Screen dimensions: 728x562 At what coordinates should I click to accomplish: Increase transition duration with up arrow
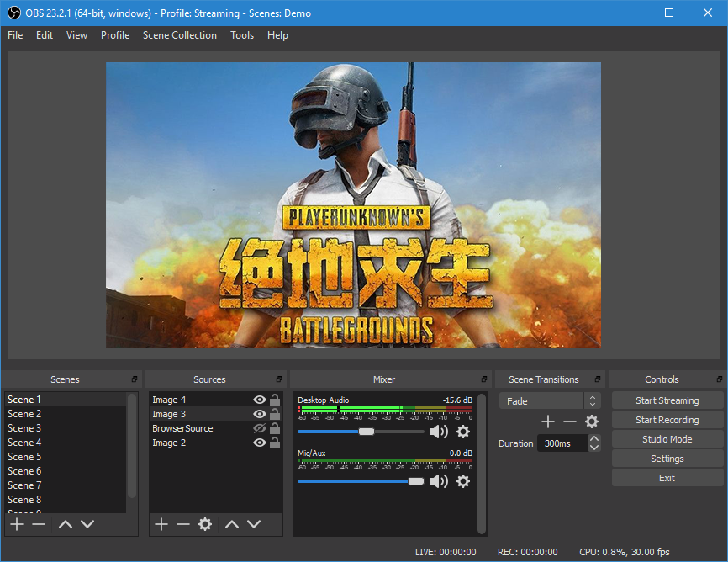[593, 438]
